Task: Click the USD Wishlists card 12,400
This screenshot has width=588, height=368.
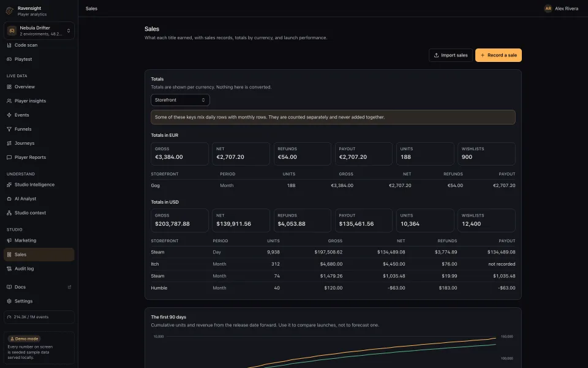Action: (486, 220)
